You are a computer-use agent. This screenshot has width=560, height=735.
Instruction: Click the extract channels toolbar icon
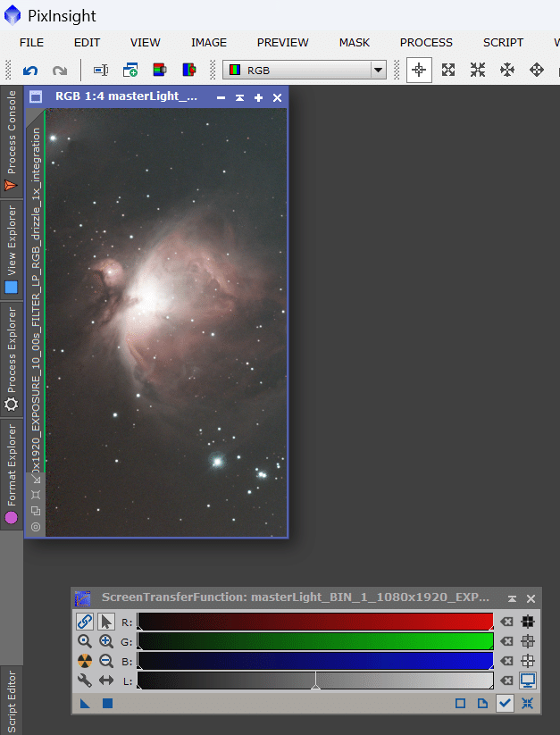160,71
